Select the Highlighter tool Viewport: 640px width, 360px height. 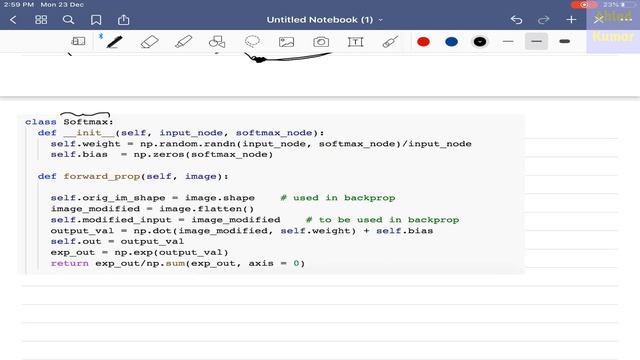click(183, 42)
